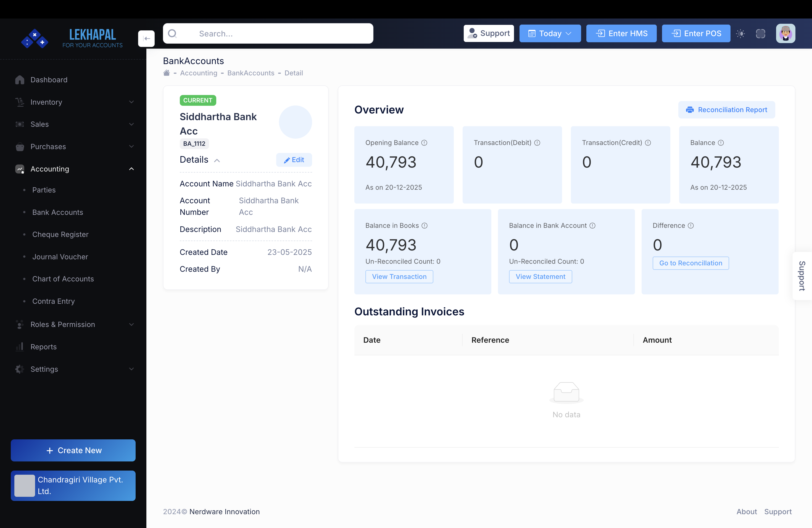Click View Transaction button
812x528 pixels.
coord(399,277)
